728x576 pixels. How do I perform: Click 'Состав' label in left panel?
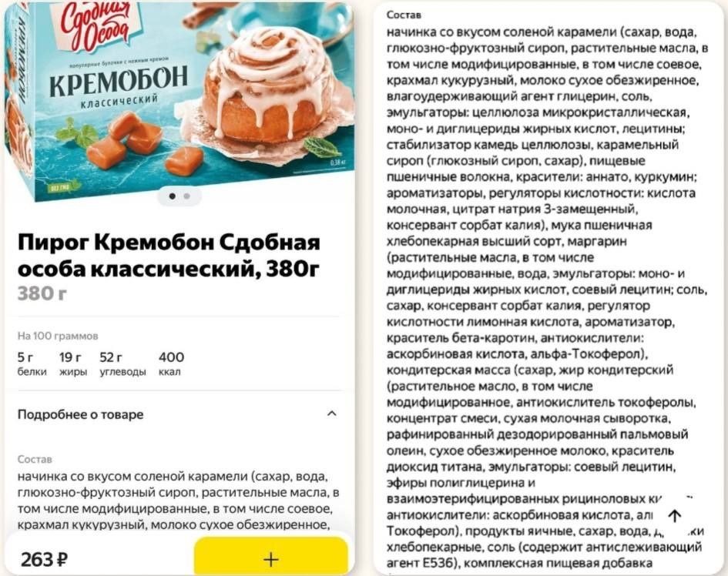(35, 460)
